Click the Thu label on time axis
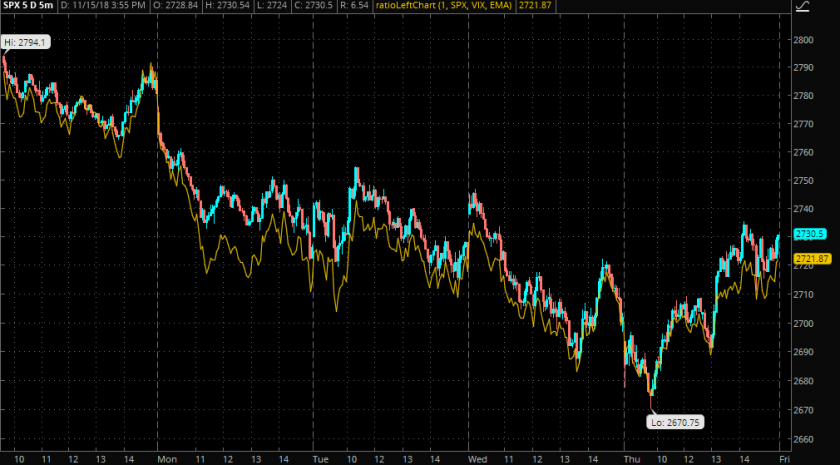This screenshot has width=840, height=465. pos(632,458)
